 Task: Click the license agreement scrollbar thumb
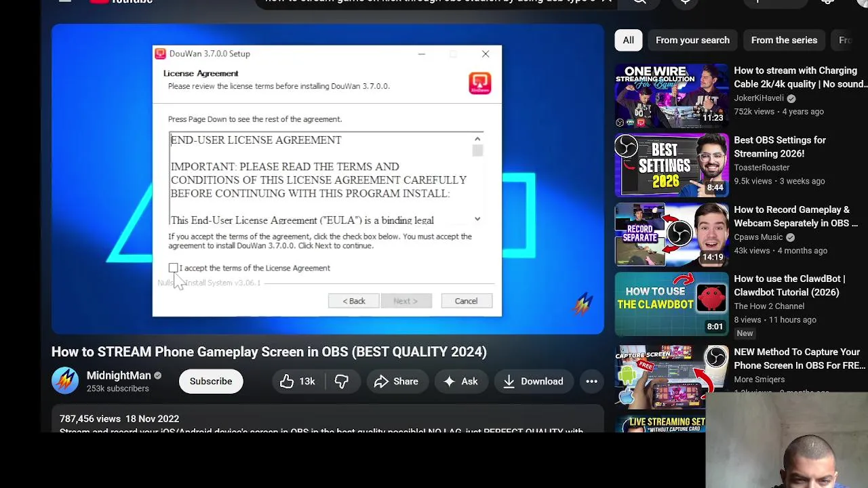click(x=477, y=150)
